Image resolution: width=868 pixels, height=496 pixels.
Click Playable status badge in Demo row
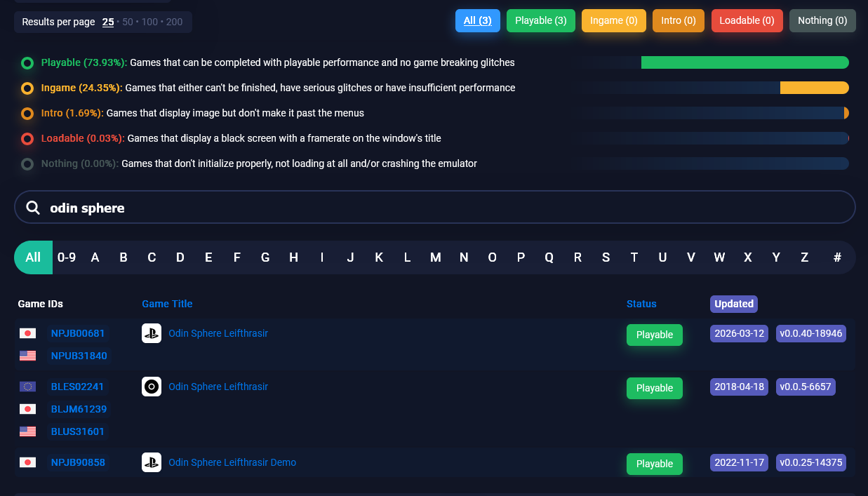coord(655,464)
